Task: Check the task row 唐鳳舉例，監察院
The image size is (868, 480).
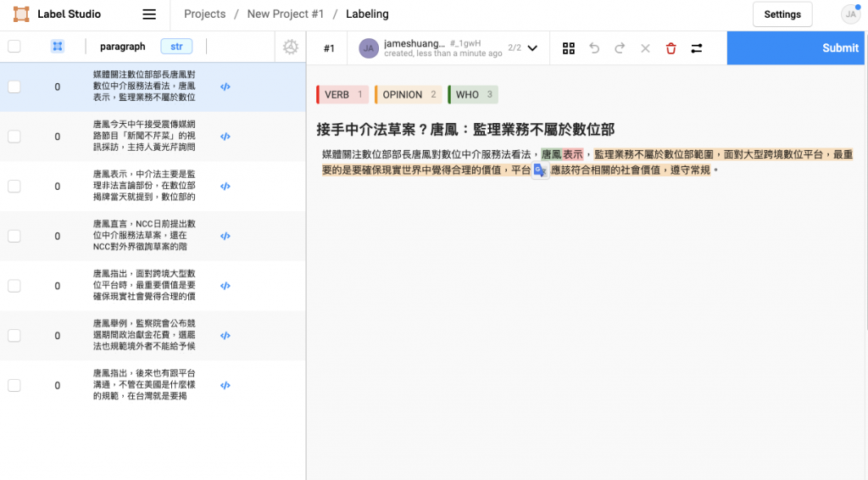Action: point(14,336)
